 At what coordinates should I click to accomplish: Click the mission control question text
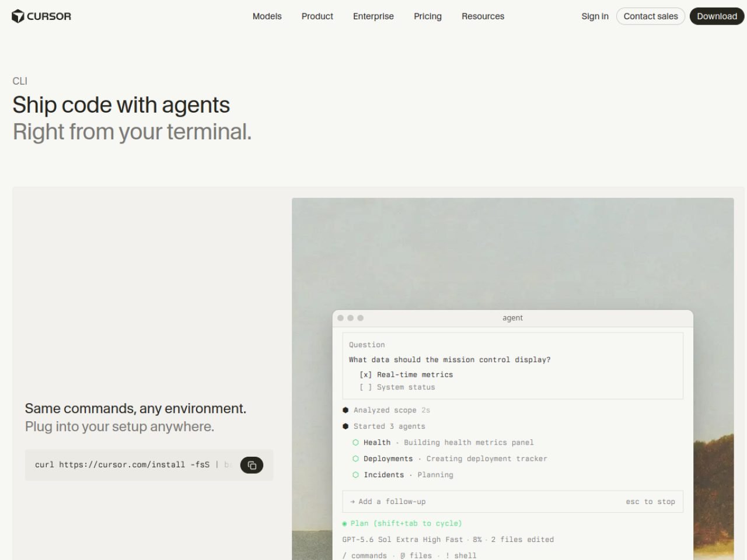point(449,360)
